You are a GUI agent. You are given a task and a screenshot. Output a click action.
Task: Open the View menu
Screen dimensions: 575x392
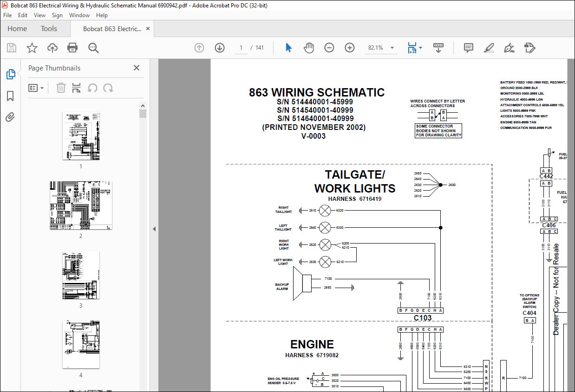(40, 15)
